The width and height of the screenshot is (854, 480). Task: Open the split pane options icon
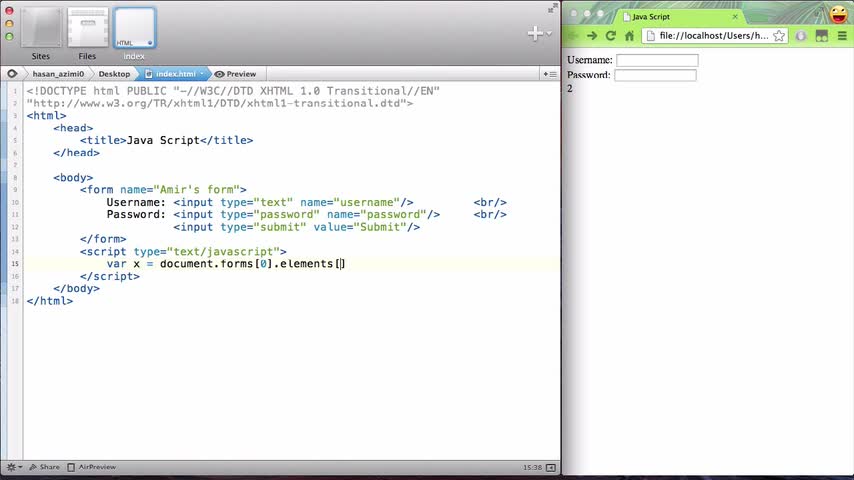point(550,74)
